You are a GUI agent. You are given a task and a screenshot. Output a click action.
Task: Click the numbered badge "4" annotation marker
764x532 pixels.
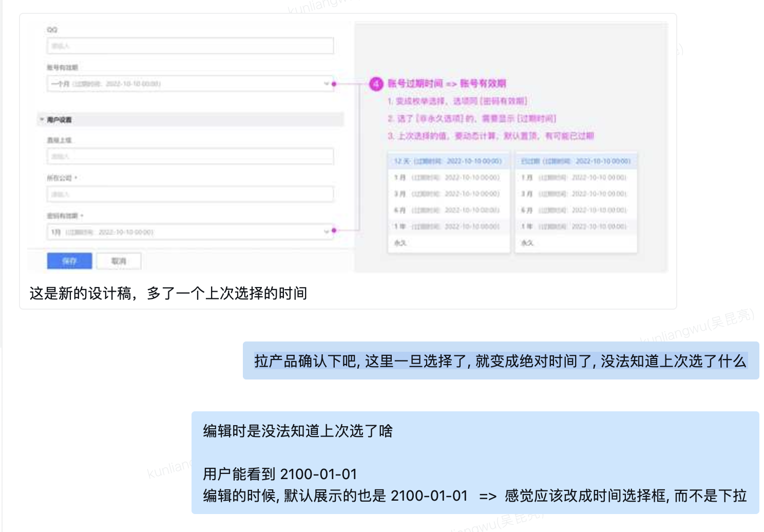[376, 82]
